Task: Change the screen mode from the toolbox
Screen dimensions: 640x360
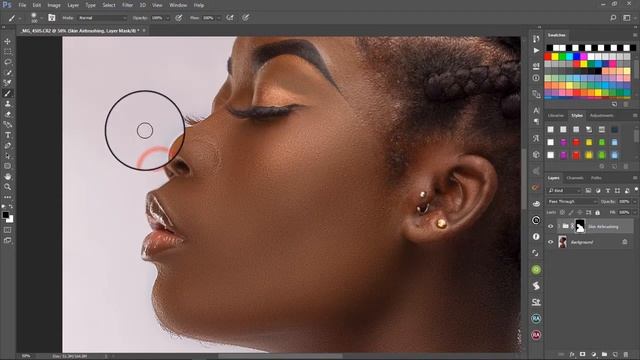Action: (7, 240)
